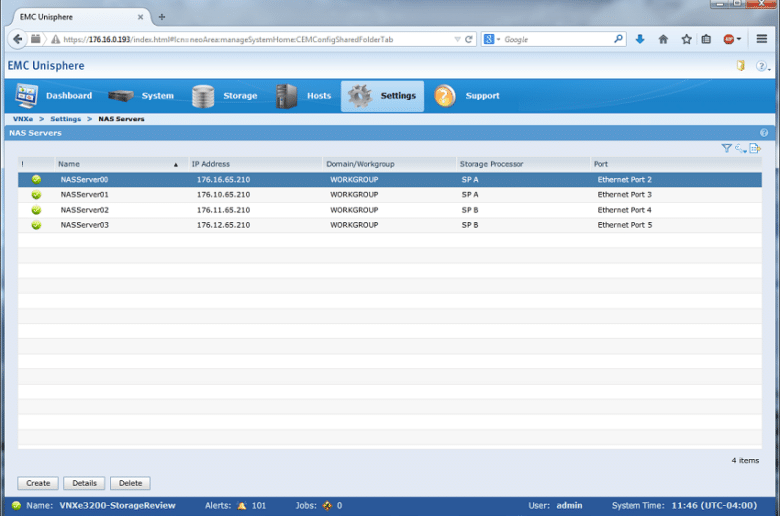This screenshot has width=780, height=516.
Task: Click the NASServer02 health status icon
Action: (36, 210)
